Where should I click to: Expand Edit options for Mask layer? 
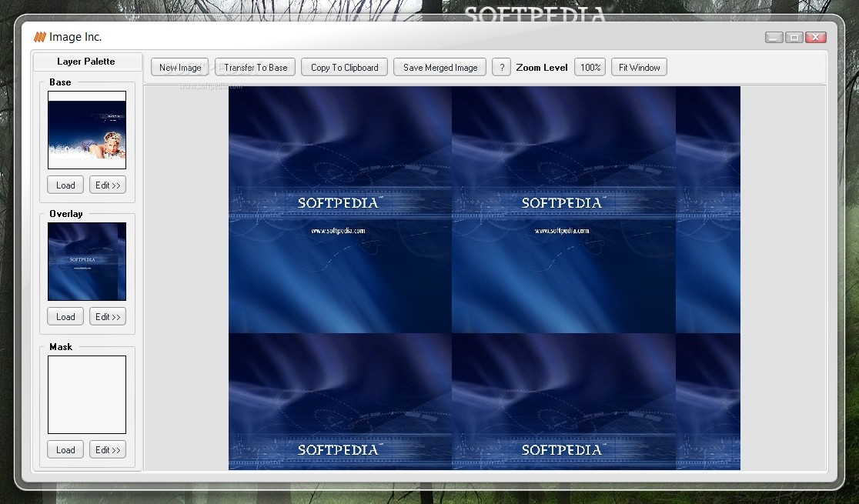(108, 450)
